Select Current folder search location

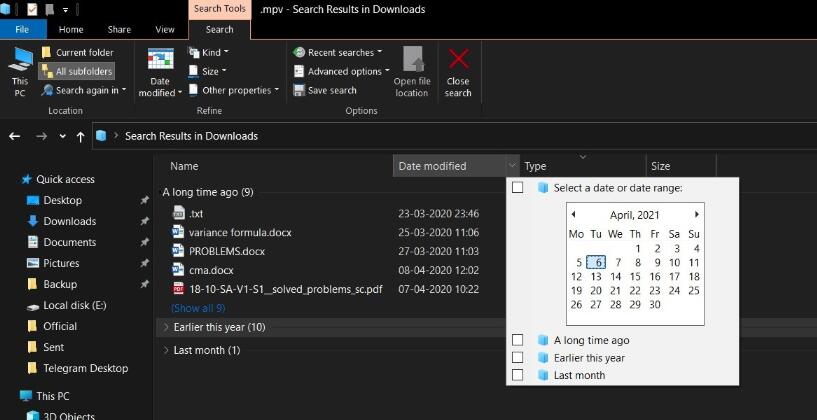pyautogui.click(x=77, y=52)
